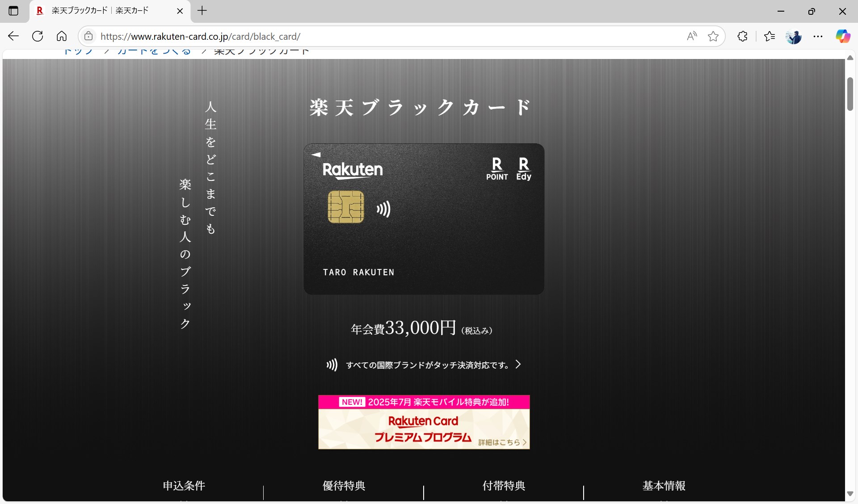Navigate to the browser home page icon
Screen dimensions: 858x504
pos(61,36)
